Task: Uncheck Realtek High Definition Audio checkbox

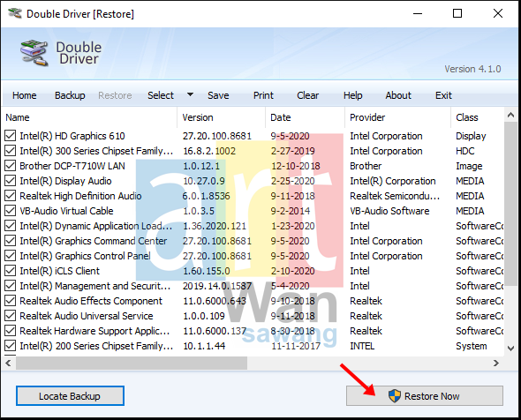Action: 11,196
